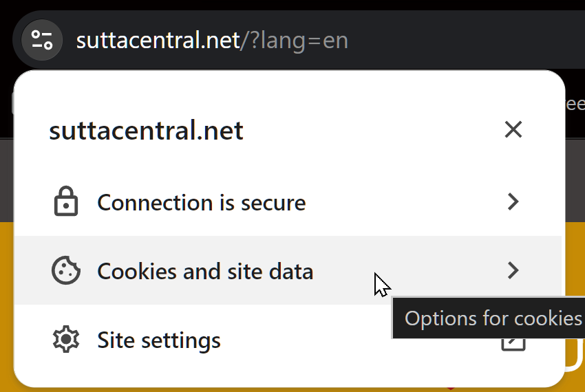This screenshot has width=585, height=392.
Task: Click the site information tune icon
Action: (42, 40)
